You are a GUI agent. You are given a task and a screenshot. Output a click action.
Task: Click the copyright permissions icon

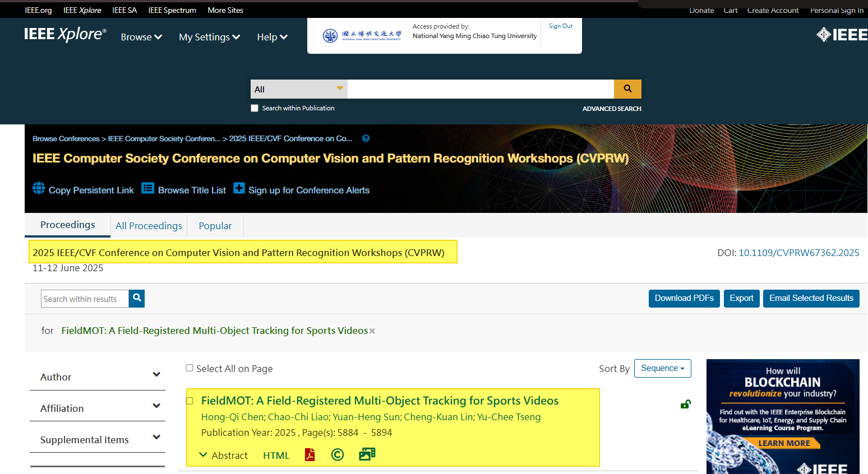[337, 455]
